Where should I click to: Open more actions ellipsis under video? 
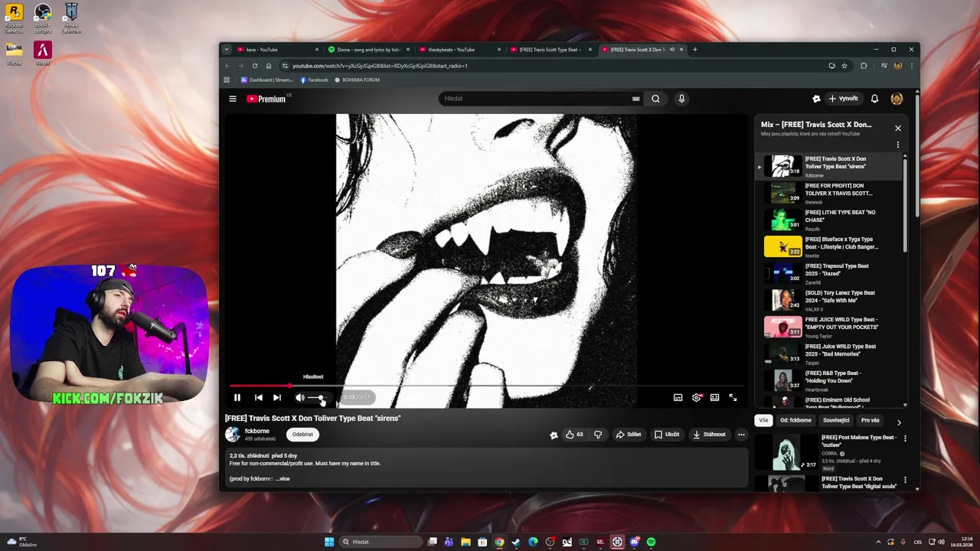(x=741, y=435)
